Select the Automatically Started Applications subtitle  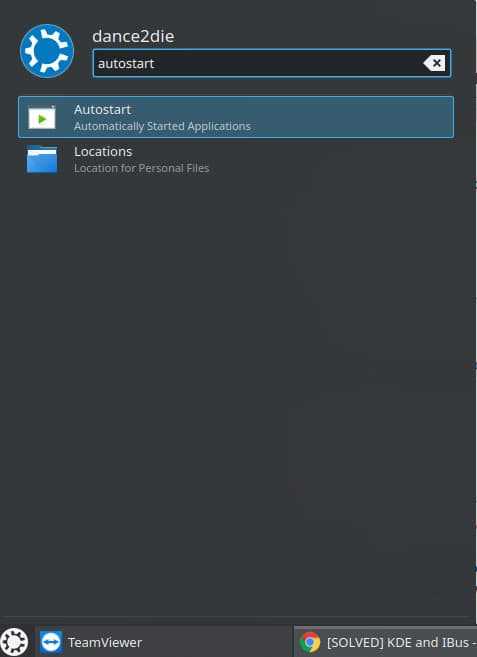pyautogui.click(x=162, y=126)
